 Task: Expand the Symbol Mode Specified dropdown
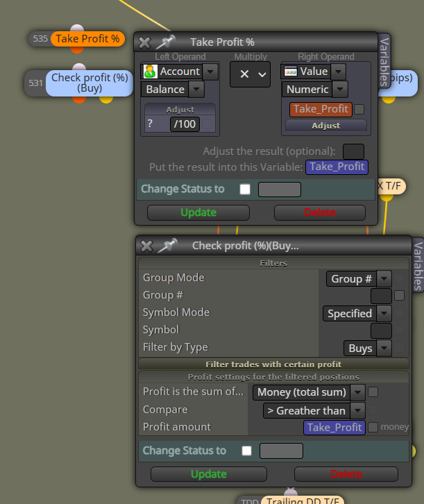384,313
